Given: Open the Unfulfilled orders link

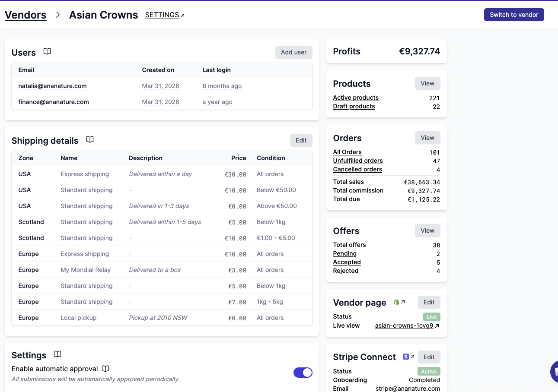Looking at the screenshot, I should tap(358, 161).
